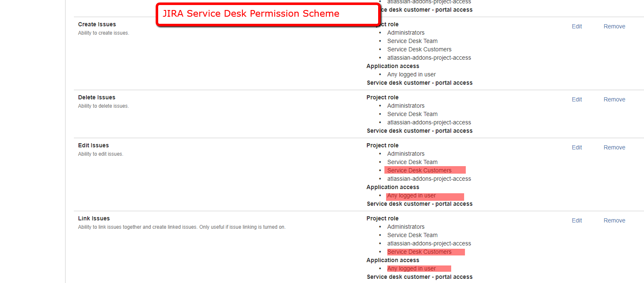
Task: Click highlighted Service Desk Customers in Link Issues
Action: tap(419, 252)
